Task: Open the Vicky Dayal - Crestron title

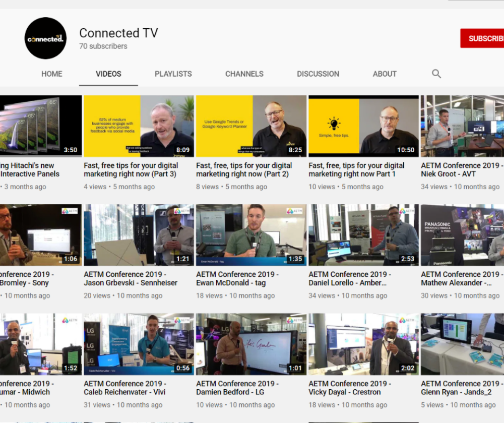Action: pyautogui.click(x=350, y=388)
